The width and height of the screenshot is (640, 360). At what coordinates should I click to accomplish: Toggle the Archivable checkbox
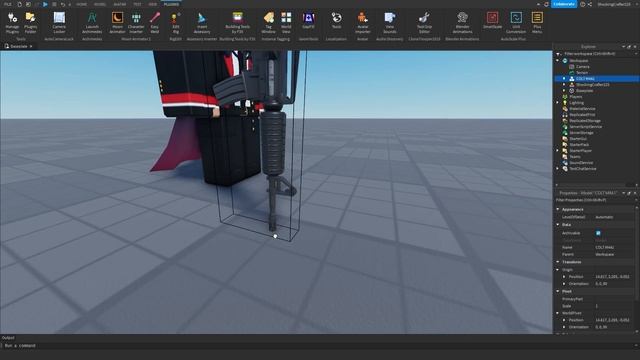pyautogui.click(x=598, y=233)
